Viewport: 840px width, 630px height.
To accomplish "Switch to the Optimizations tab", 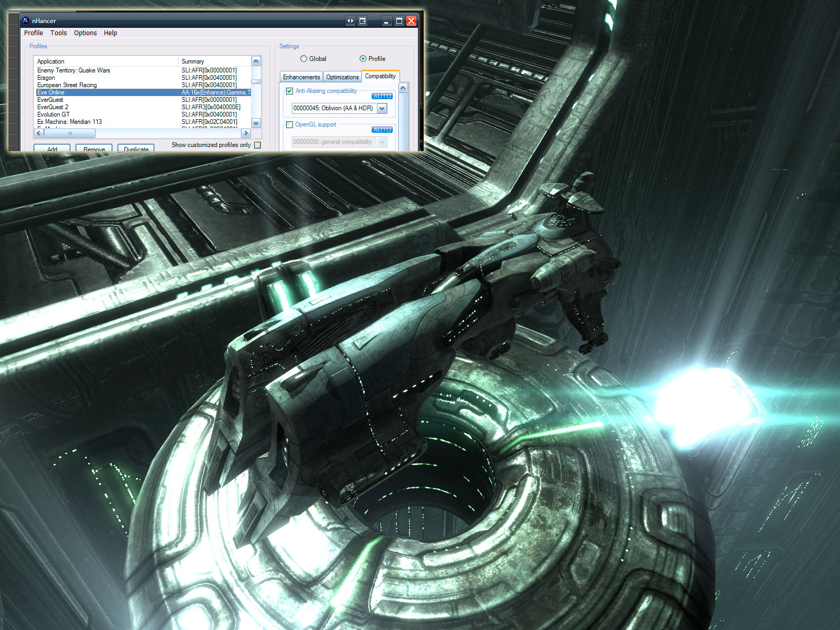I will (x=342, y=77).
